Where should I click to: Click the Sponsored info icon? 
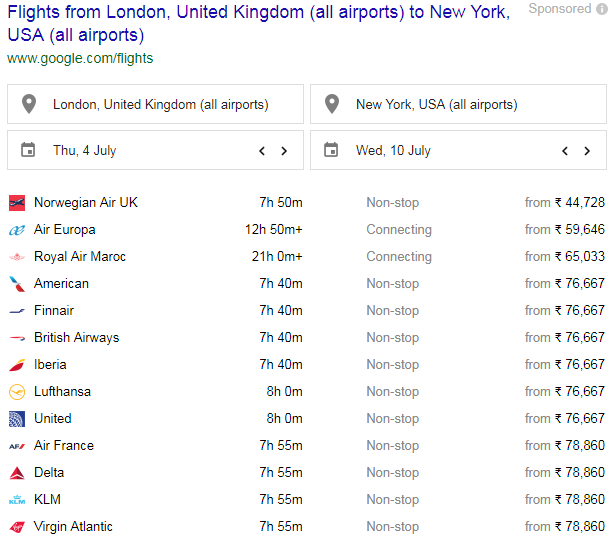pos(602,9)
